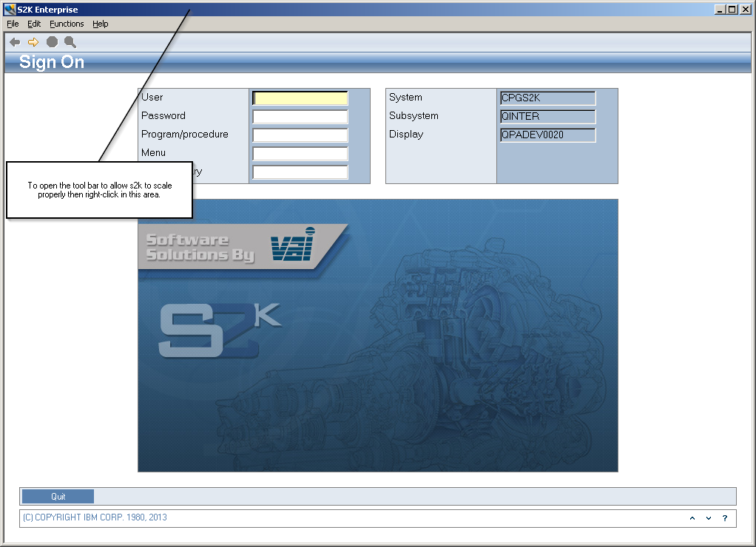Click the magnifier search toolbar icon

[70, 42]
